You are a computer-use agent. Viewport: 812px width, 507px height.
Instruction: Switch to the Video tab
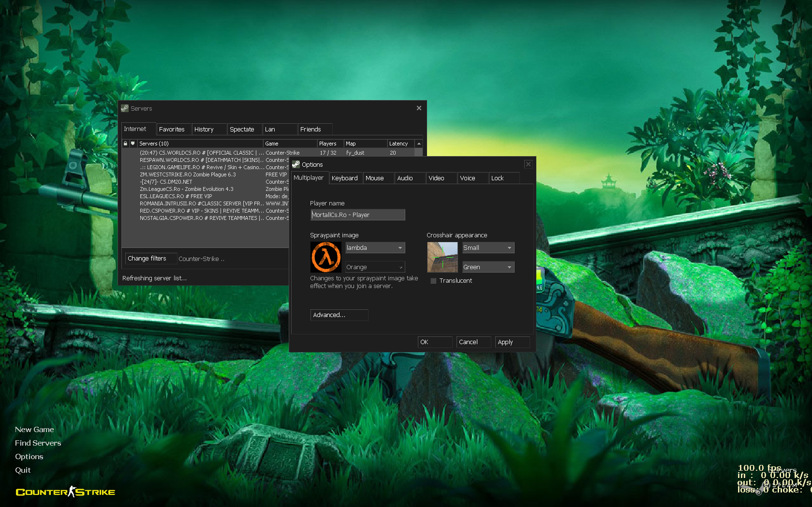tap(441, 178)
